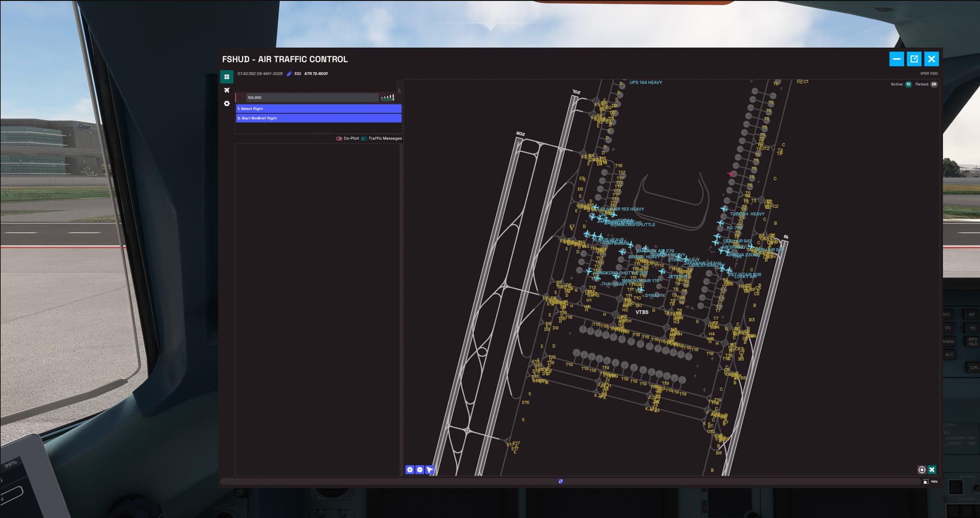Click the panel scale icon beside 110%
980x518 pixels.
926,482
